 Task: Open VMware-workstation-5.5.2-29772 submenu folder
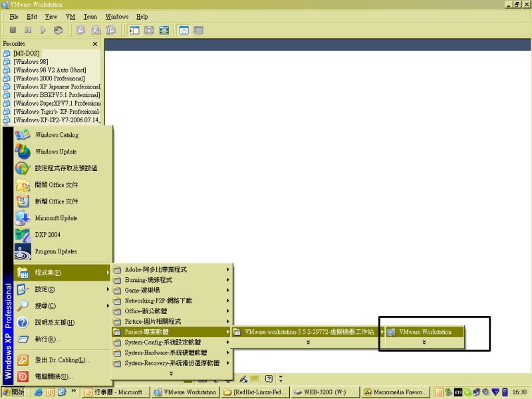(x=309, y=332)
